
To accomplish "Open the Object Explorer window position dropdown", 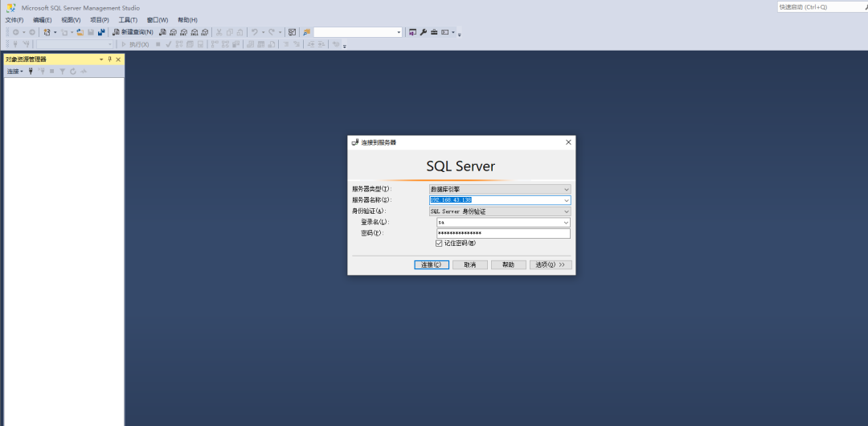I will [101, 59].
